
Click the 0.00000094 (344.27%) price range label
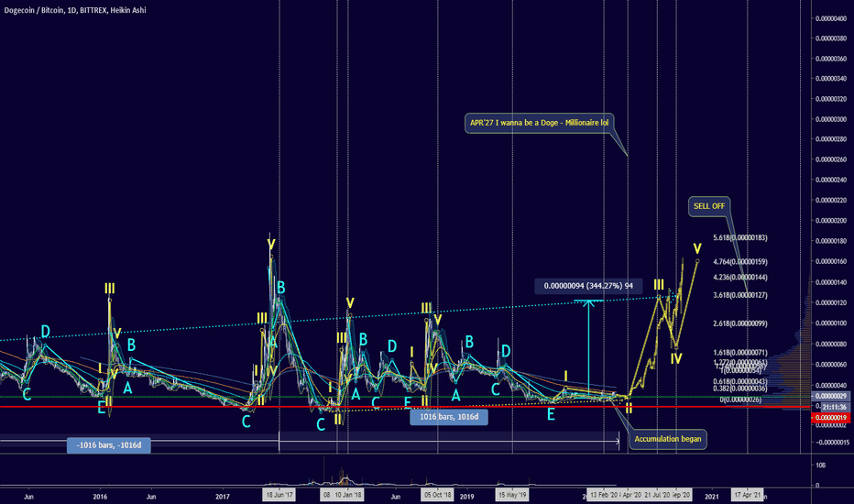click(588, 286)
